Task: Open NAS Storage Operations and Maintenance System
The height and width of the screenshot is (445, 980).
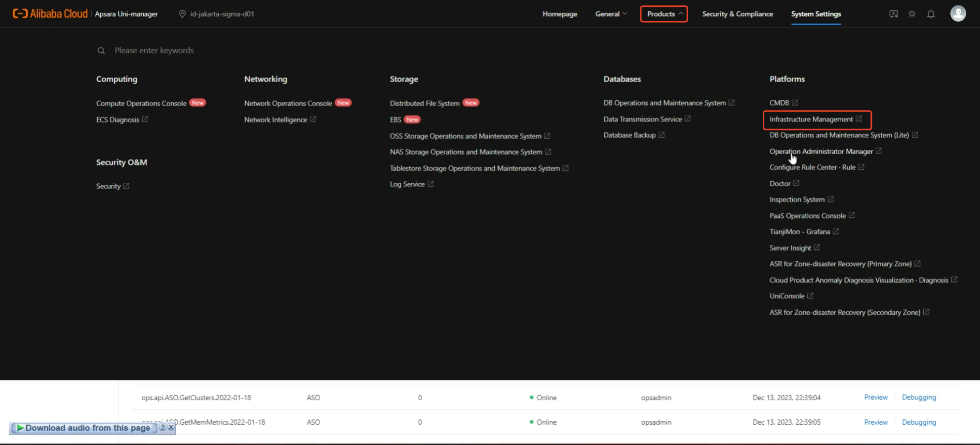Action: coord(466,152)
